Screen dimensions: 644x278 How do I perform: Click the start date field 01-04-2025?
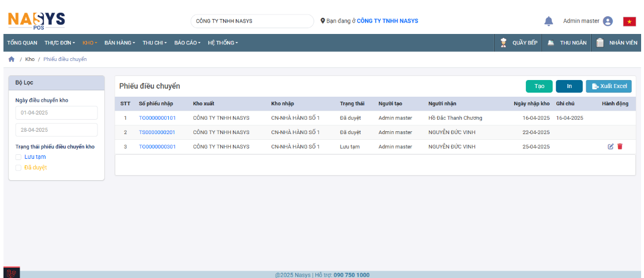[x=57, y=113]
